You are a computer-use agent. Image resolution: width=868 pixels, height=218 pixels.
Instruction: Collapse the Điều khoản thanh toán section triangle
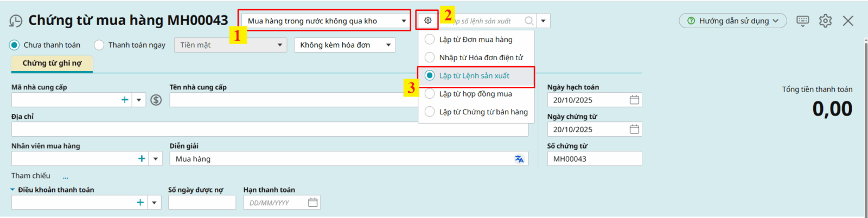12,190
